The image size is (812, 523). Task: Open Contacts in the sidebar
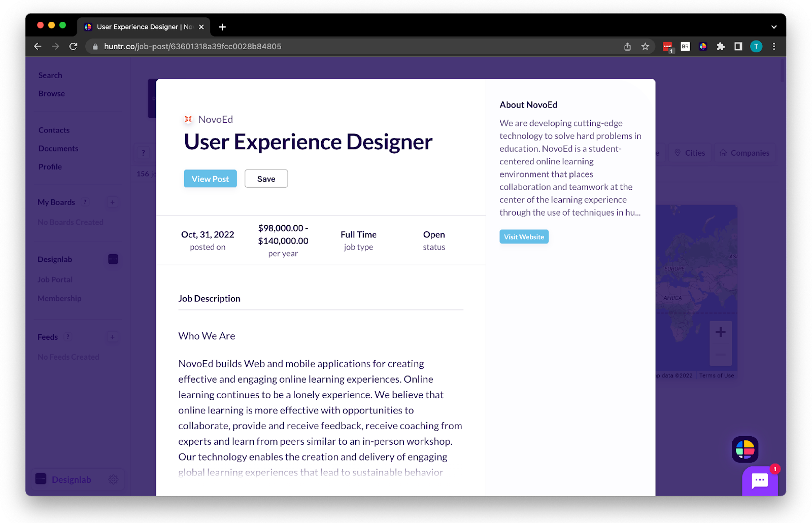click(x=54, y=130)
